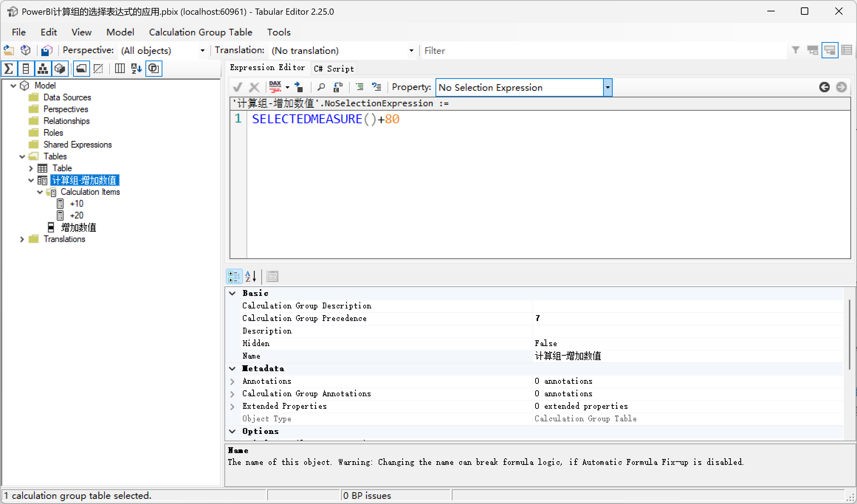Navigate forward with right arrow icon
This screenshot has width=857, height=504.
(841, 87)
